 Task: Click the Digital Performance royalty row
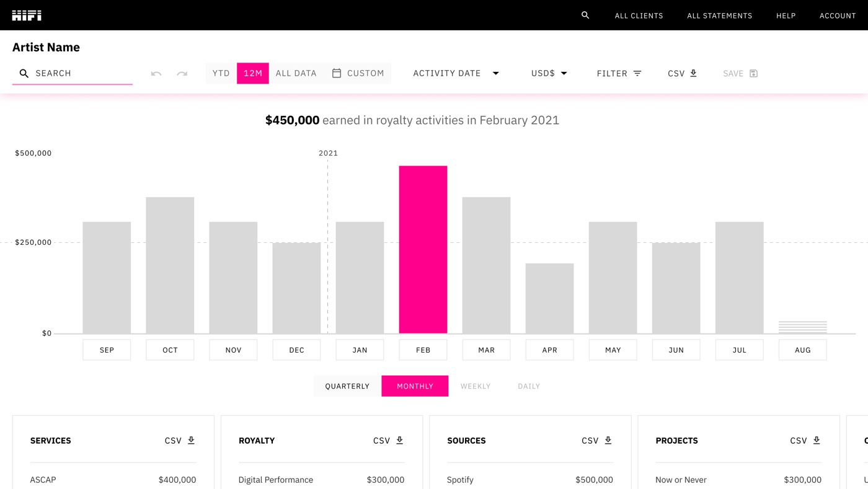click(x=322, y=480)
